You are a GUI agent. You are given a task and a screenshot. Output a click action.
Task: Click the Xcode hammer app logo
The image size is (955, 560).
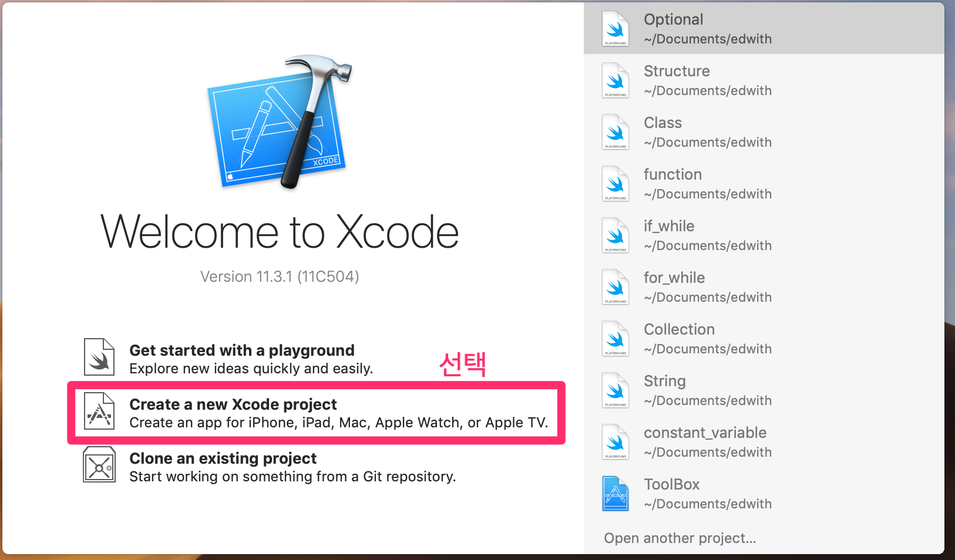click(x=280, y=122)
